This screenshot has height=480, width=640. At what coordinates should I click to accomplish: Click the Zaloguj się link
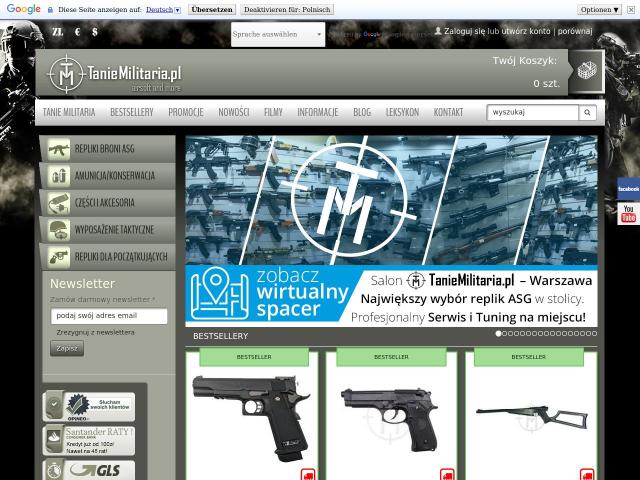[x=464, y=31]
